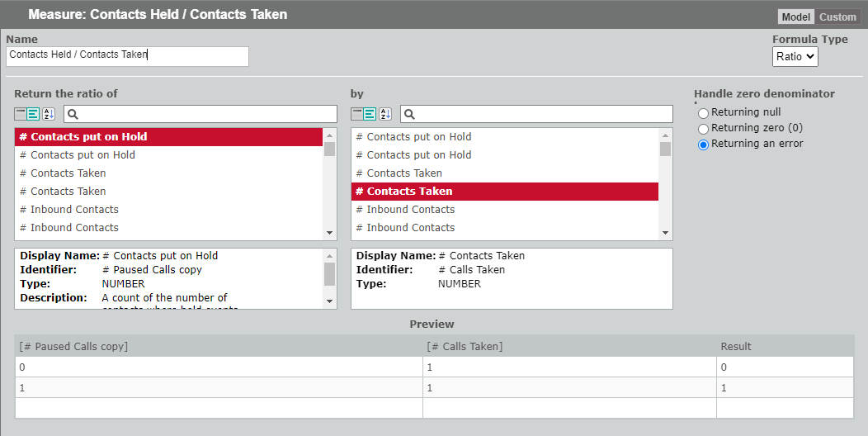Image resolution: width=868 pixels, height=436 pixels.
Task: Click scroll-down arrow of "by" measure list
Action: (x=666, y=234)
